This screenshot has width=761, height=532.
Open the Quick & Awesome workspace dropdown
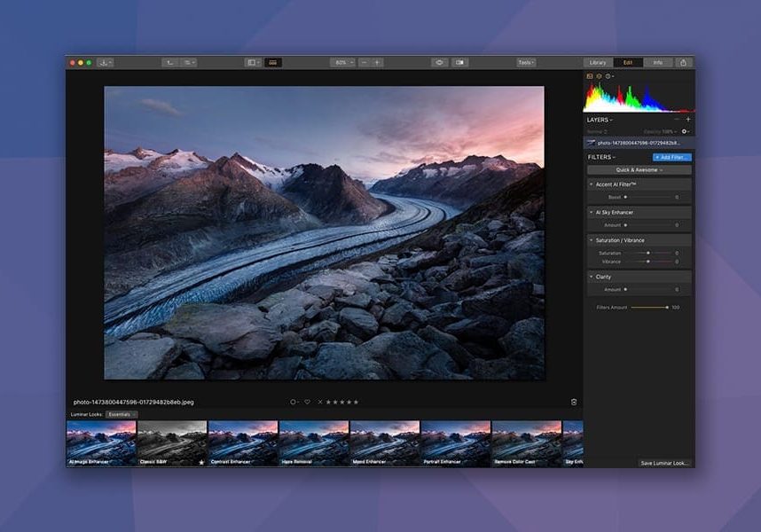(x=639, y=170)
